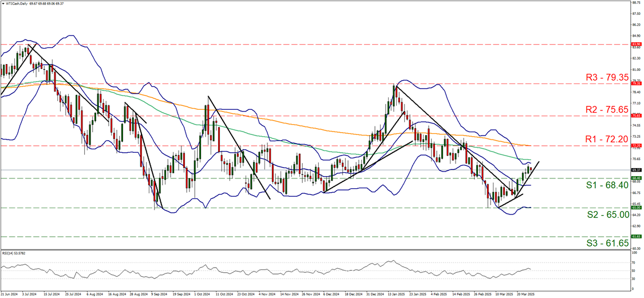Select the green 68.40 price axis tag
Viewport: 644px width, 298px height.
[x=635, y=178]
